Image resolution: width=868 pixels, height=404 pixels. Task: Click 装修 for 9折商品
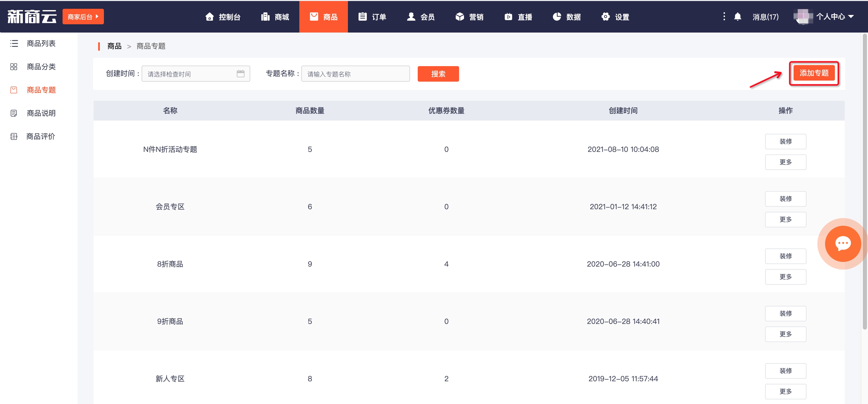pos(786,313)
